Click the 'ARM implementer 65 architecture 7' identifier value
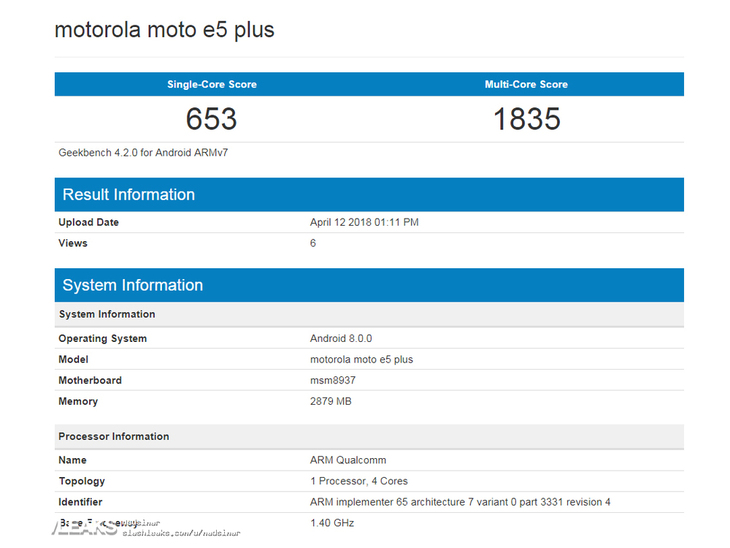 460,502
